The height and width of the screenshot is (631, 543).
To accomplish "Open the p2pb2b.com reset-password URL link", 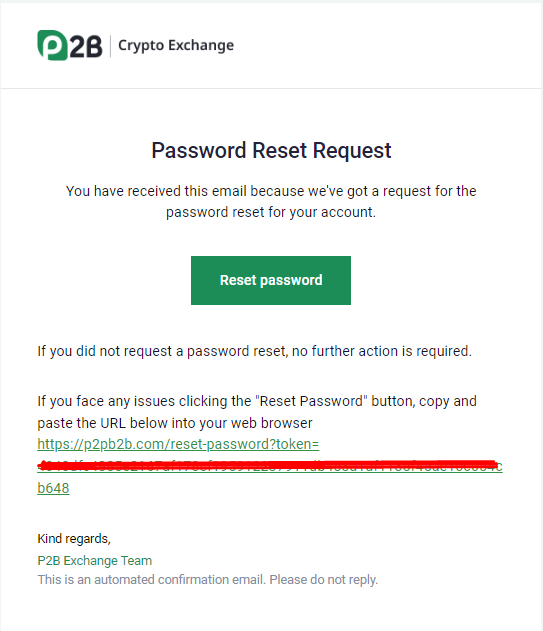I will (178, 444).
